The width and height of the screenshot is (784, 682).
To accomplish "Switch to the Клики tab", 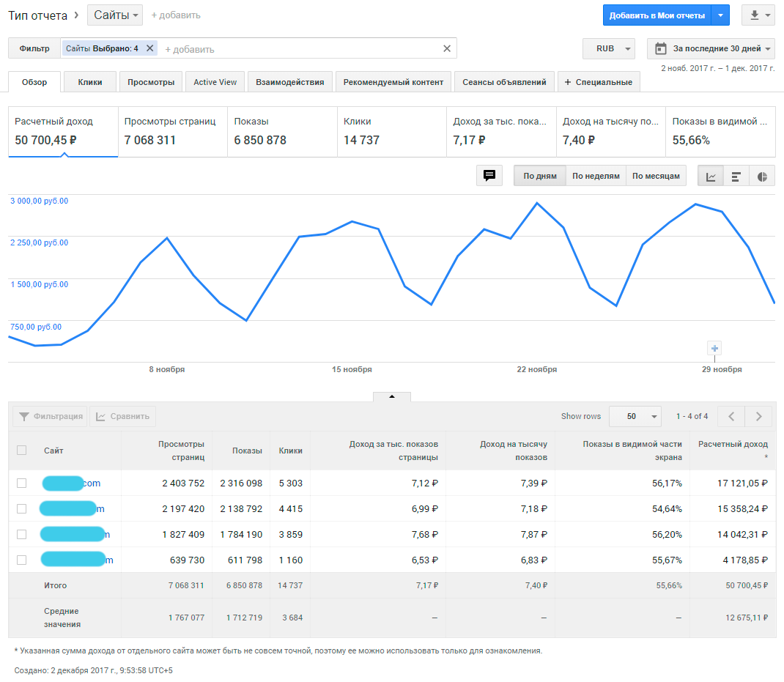I will [x=90, y=82].
